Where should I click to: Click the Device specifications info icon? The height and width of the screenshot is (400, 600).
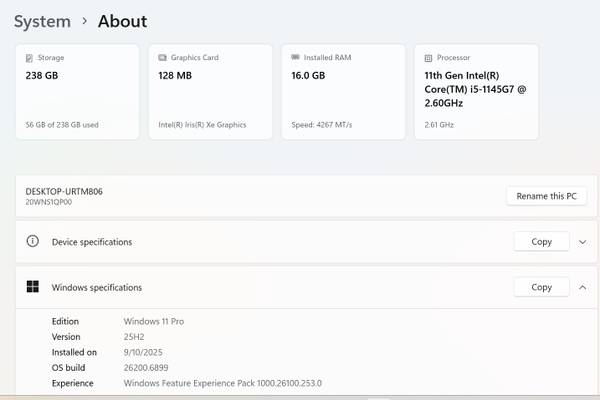click(33, 242)
